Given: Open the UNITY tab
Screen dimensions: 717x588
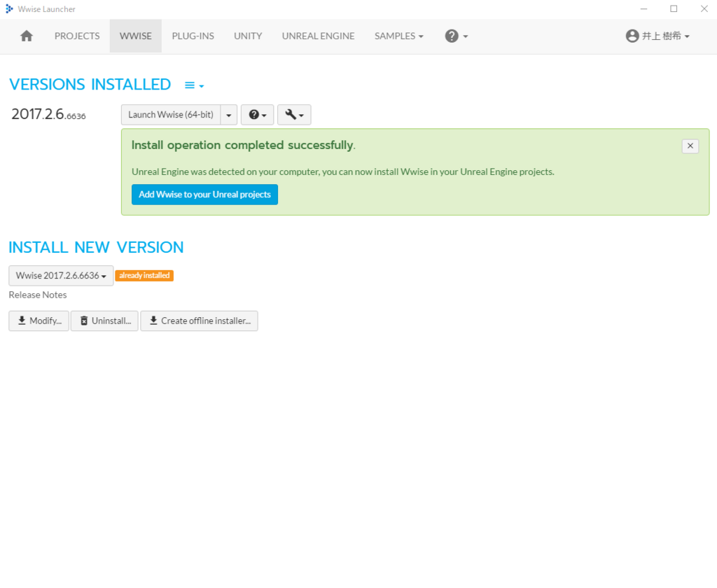Looking at the screenshot, I should (248, 36).
